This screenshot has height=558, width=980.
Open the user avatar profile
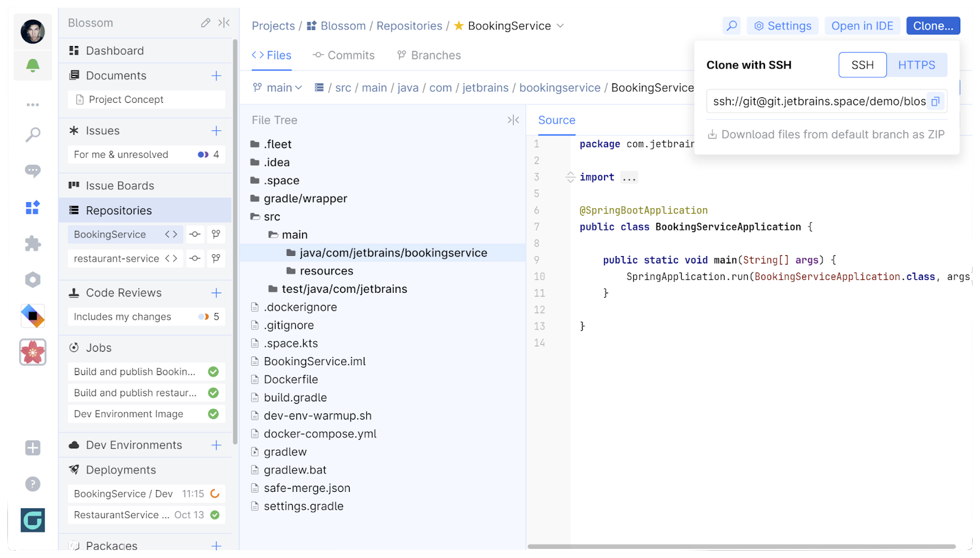tap(32, 31)
